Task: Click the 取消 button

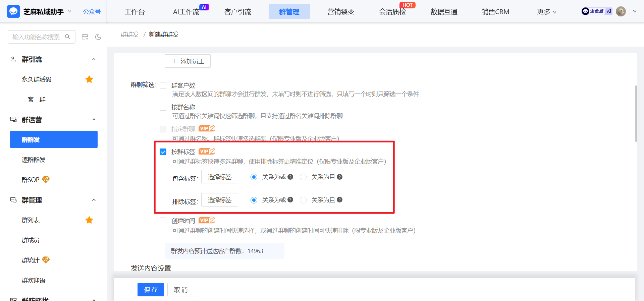Action: (181, 290)
